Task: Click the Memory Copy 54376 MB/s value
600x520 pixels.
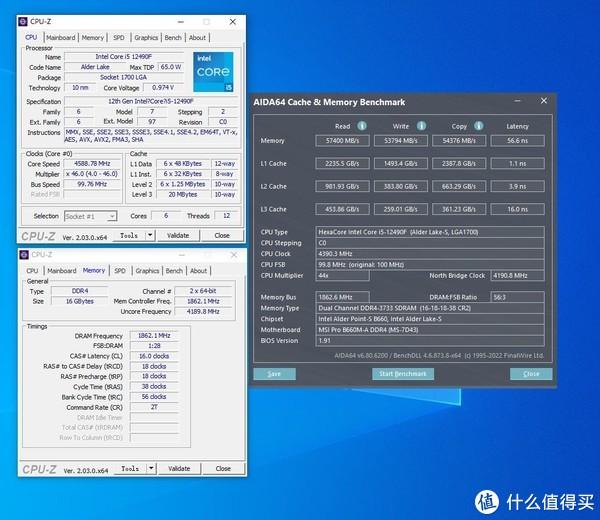Action: point(459,140)
